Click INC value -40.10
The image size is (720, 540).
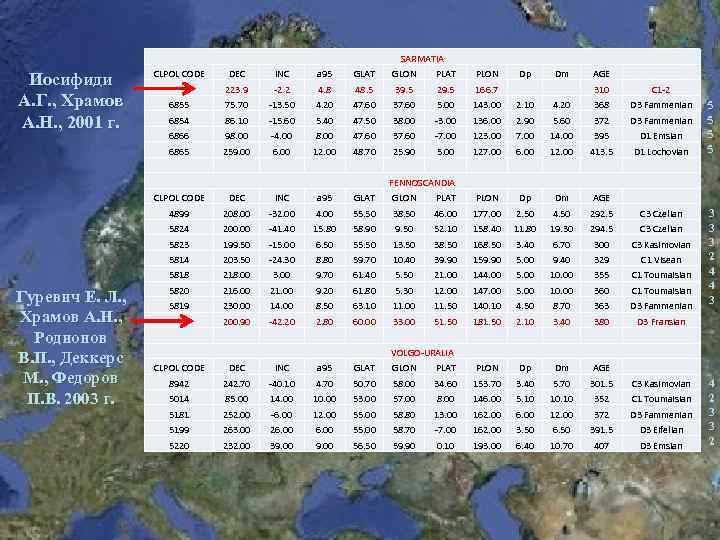pos(281,384)
